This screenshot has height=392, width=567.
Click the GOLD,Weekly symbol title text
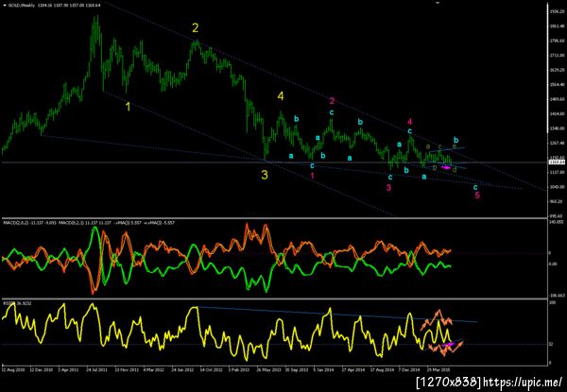(x=22, y=6)
